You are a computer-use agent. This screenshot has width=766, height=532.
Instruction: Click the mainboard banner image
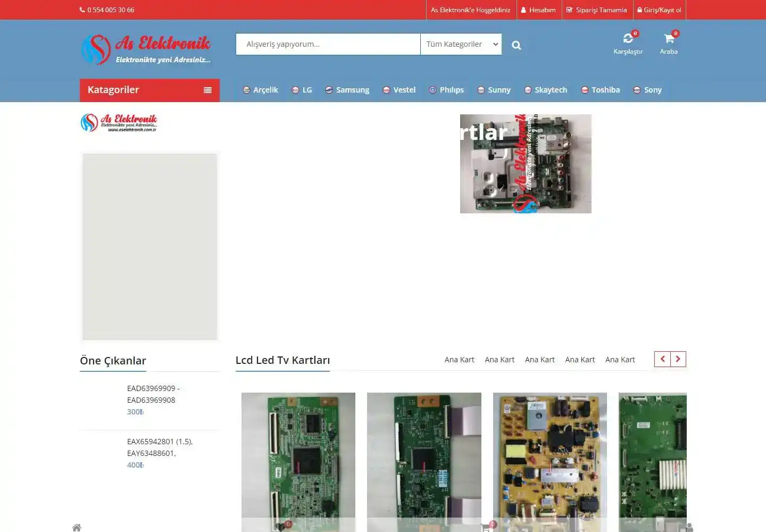click(x=526, y=164)
